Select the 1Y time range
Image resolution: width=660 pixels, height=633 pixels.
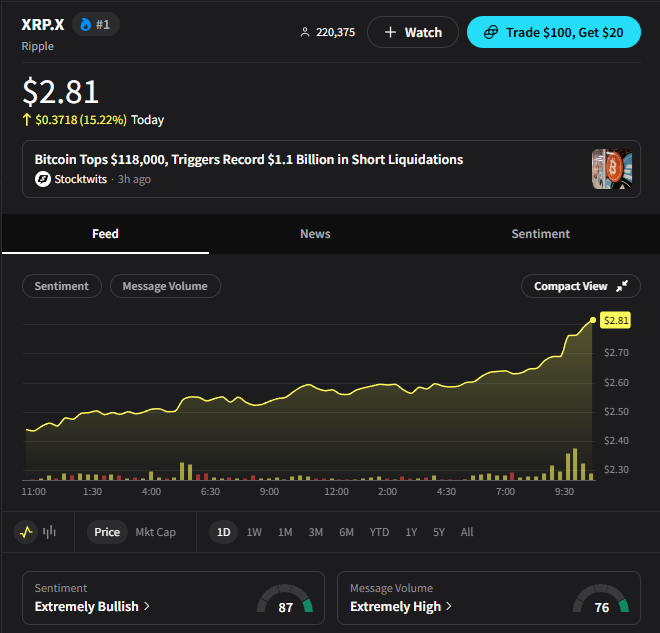point(411,532)
